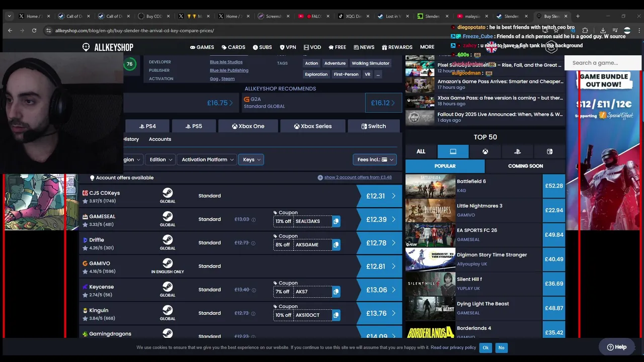
Task: Select the POPULAR tab
Action: pos(445,166)
